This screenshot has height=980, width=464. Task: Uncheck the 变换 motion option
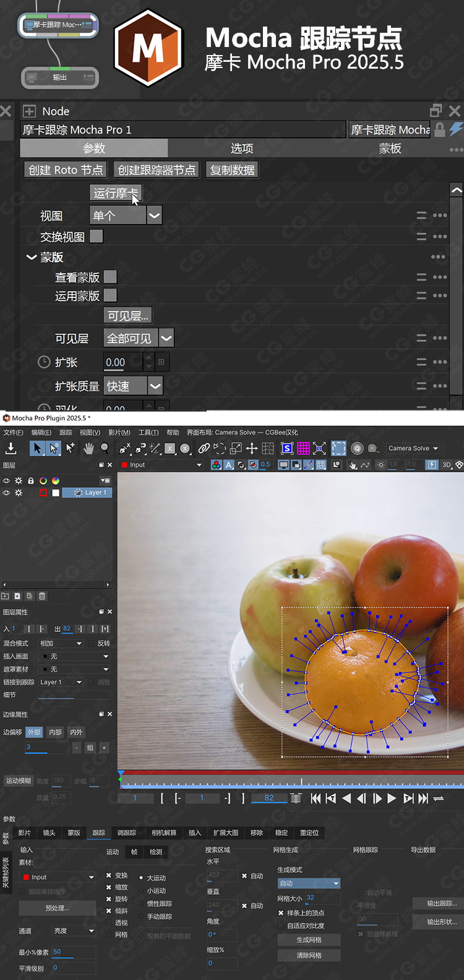pyautogui.click(x=109, y=876)
